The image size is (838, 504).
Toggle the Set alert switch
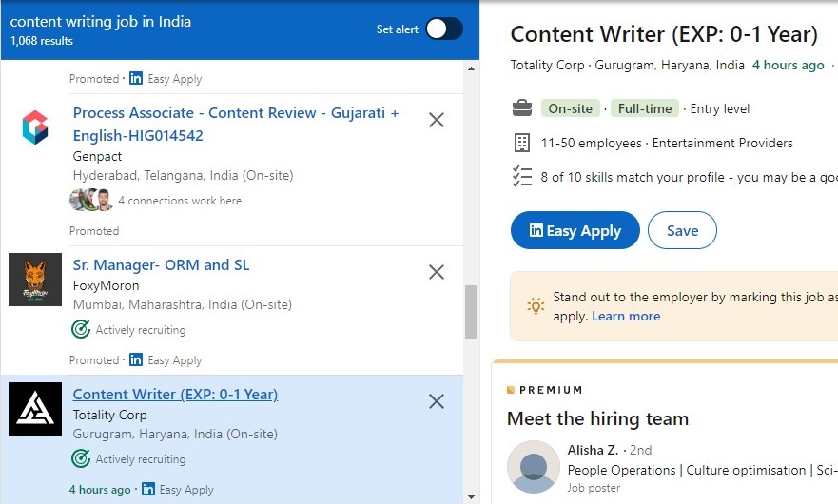tap(444, 29)
